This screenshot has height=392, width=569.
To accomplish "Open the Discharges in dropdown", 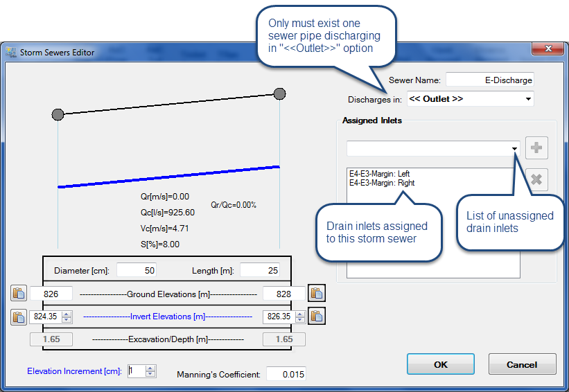I will [x=528, y=99].
